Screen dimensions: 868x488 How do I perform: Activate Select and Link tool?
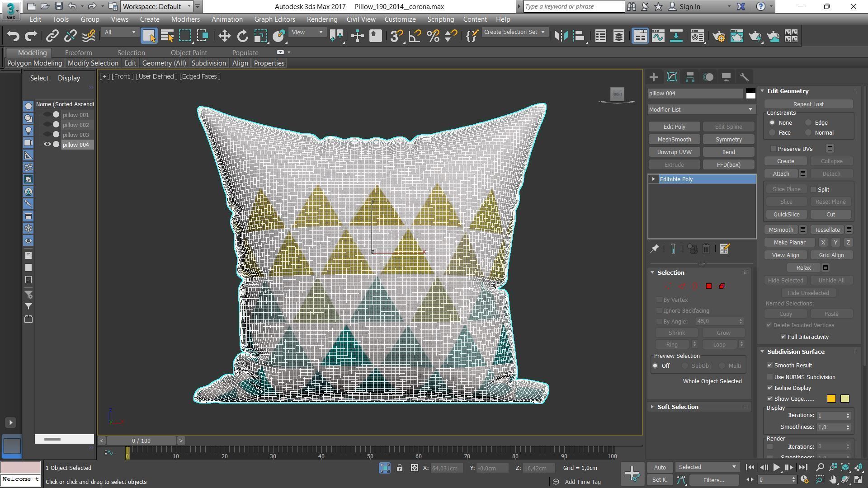point(52,36)
